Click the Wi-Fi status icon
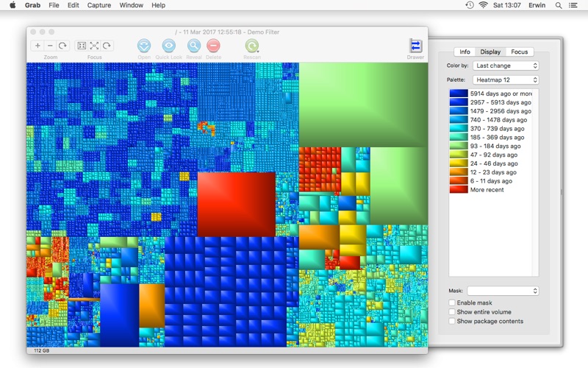 [484, 5]
